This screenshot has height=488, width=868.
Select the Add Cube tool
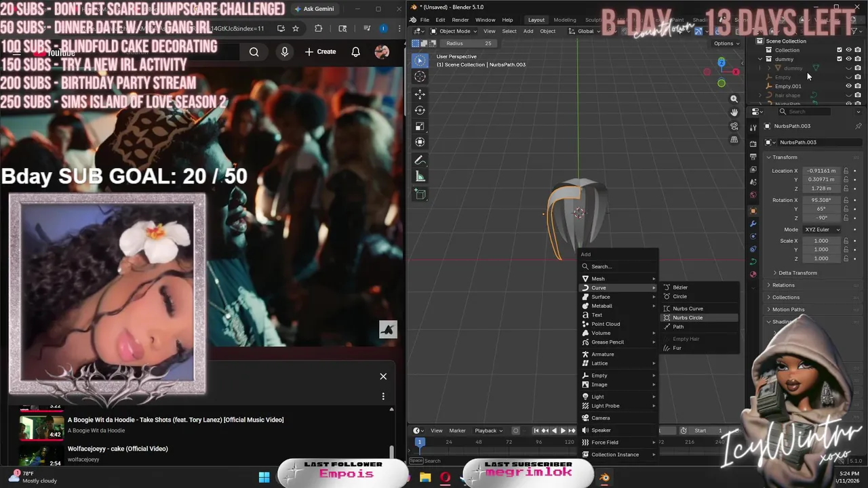click(x=420, y=195)
